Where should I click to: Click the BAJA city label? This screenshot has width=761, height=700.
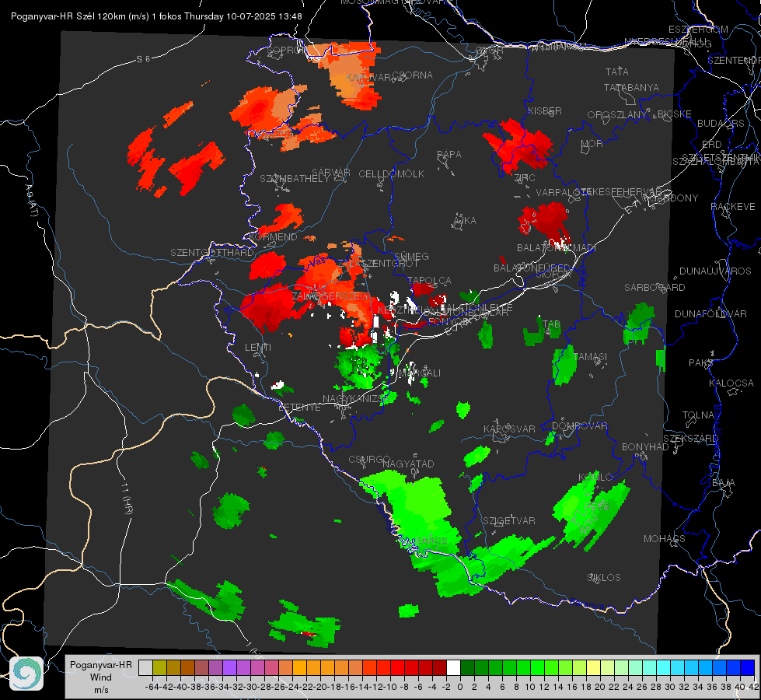pos(724,483)
